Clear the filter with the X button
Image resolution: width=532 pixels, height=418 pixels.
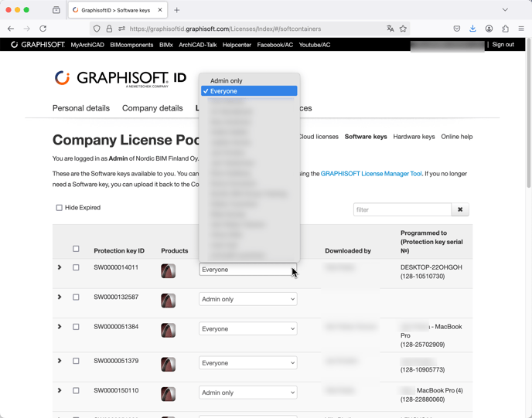460,209
